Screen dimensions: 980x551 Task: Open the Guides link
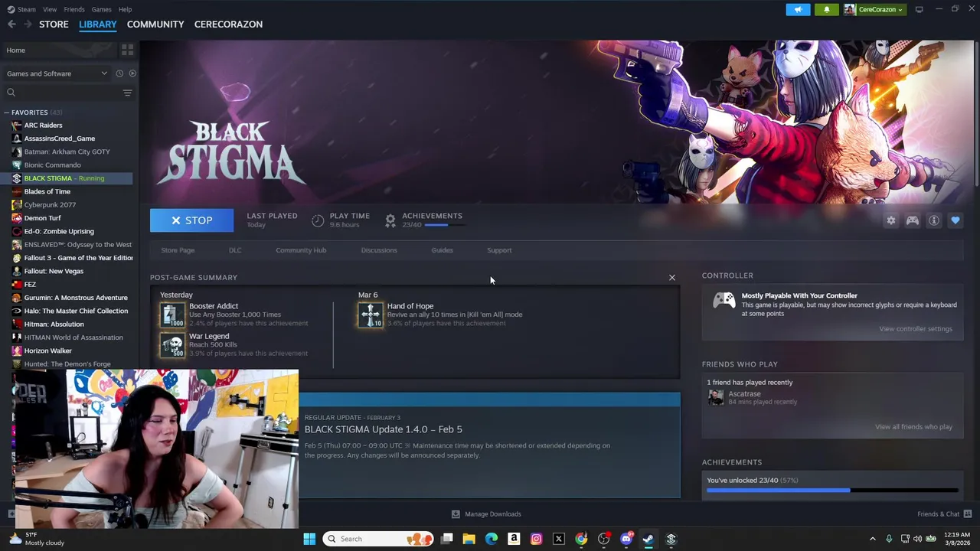coord(442,250)
